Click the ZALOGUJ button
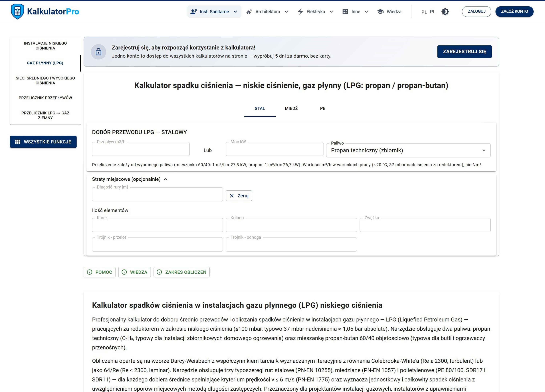 [476, 11]
